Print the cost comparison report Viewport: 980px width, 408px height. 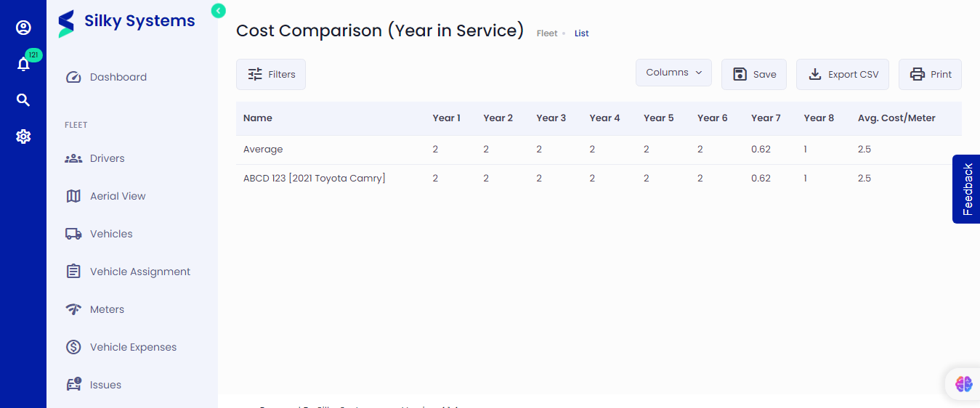tap(930, 74)
